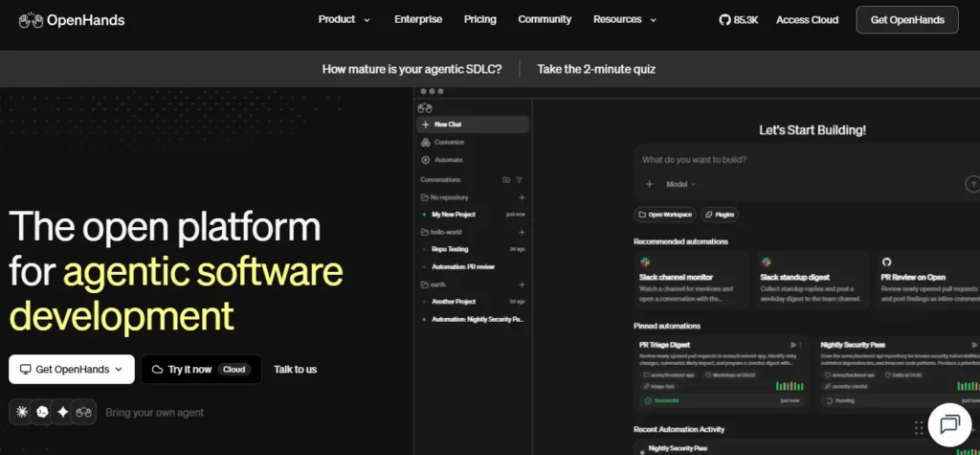Click the OpenHands logo in header
980x455 pixels.
(x=72, y=20)
